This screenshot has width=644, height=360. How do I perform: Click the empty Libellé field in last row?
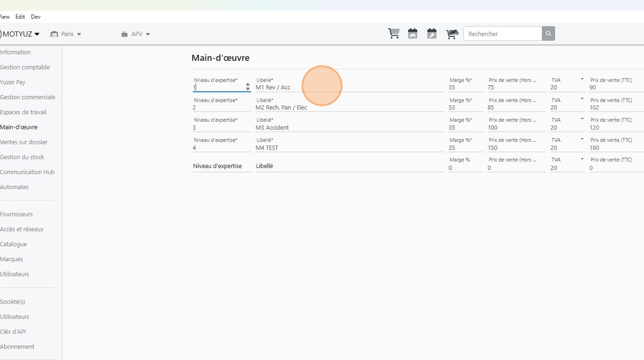click(350, 166)
